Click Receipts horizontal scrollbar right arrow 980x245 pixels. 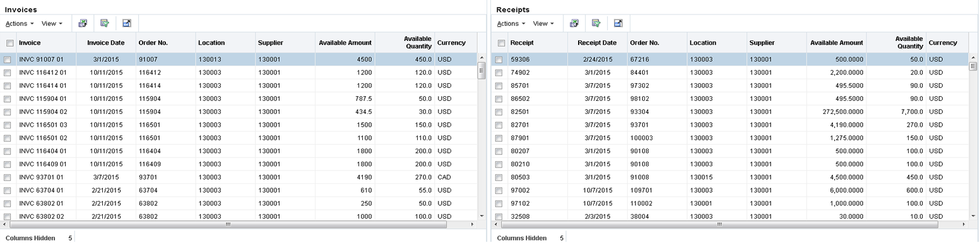coord(964,224)
